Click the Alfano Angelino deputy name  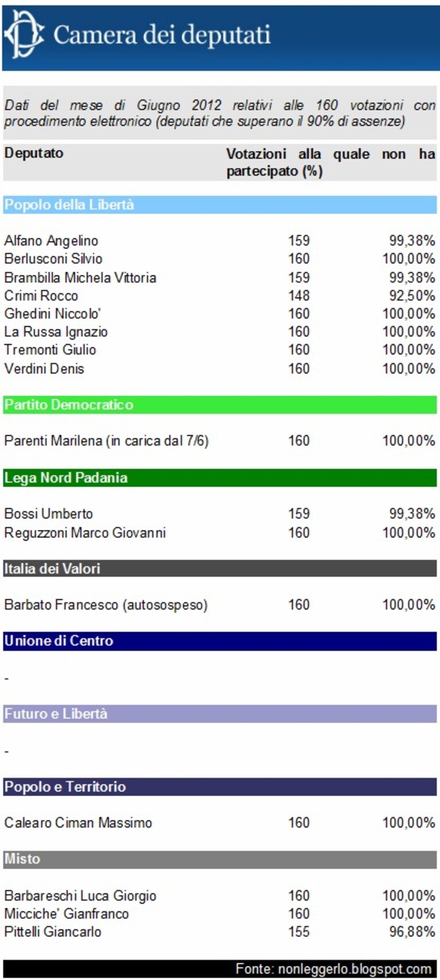point(51,241)
